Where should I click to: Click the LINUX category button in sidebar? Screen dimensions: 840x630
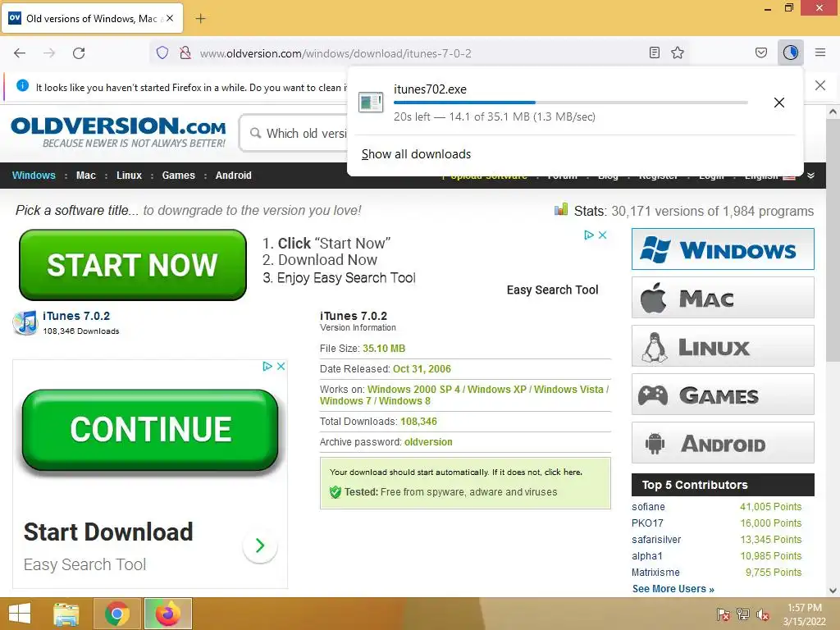click(x=723, y=346)
